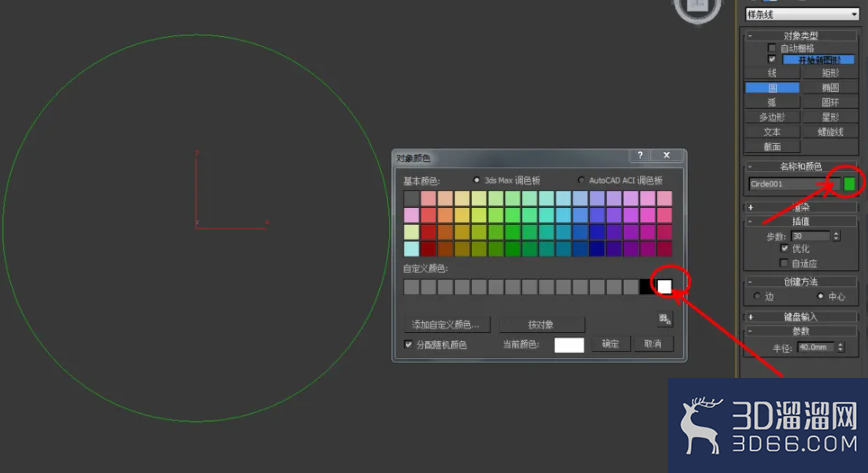Close the 对象颜色 dialog with X
868x473 pixels.
point(666,155)
